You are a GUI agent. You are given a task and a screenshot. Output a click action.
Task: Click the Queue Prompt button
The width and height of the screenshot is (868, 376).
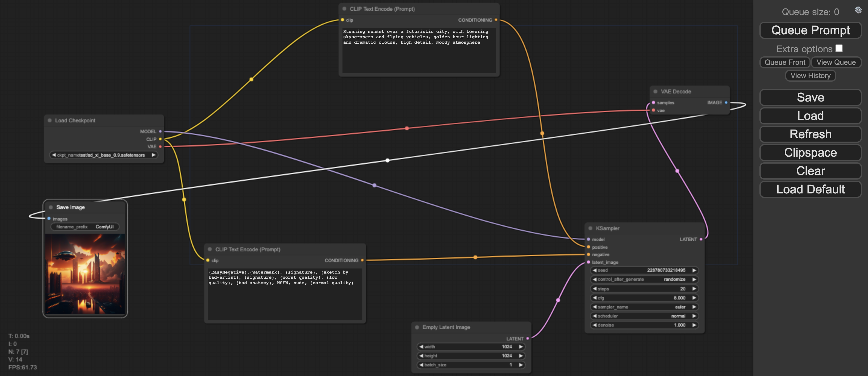point(810,30)
